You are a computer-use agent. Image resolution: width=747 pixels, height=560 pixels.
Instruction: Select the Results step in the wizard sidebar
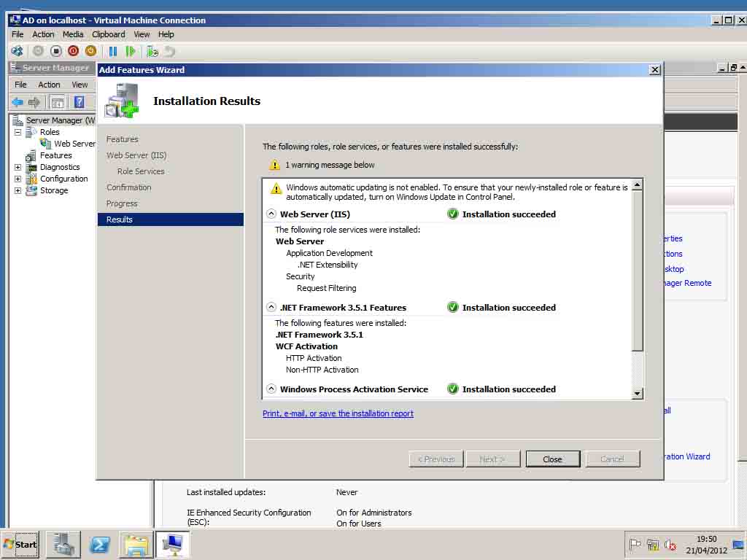point(120,219)
